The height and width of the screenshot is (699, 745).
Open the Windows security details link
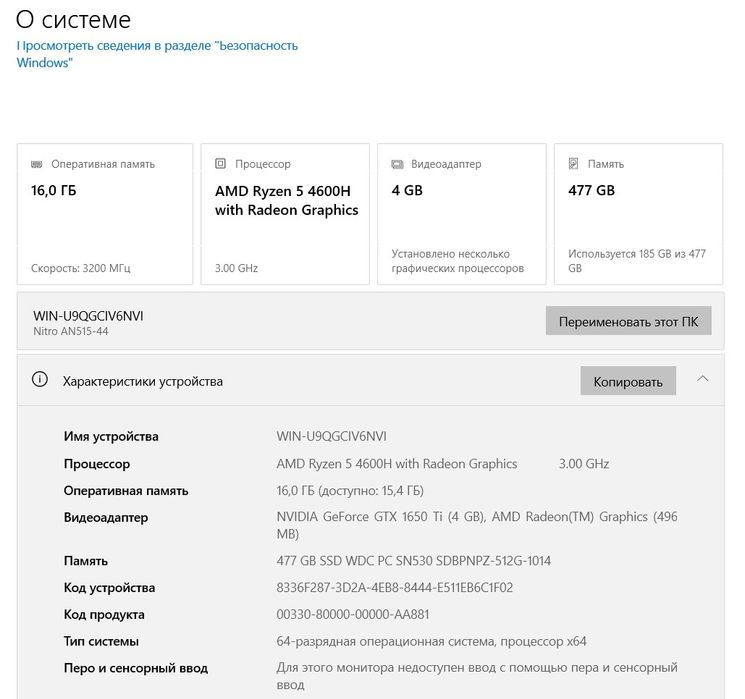pyautogui.click(x=157, y=54)
